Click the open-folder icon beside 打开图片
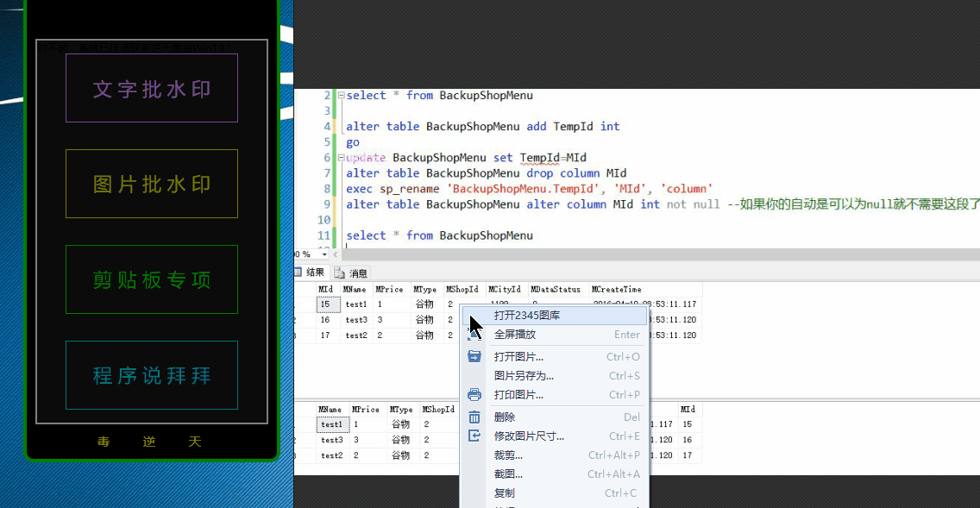This screenshot has width=980, height=508. coord(474,356)
